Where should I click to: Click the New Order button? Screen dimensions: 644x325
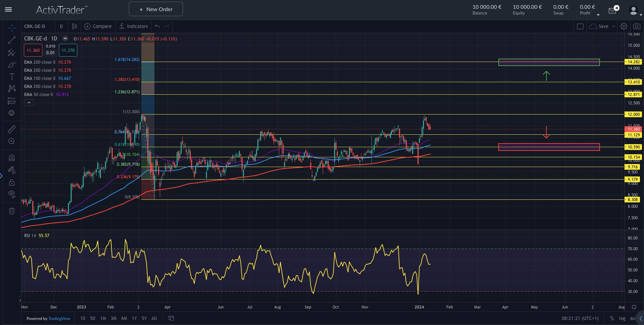pos(156,9)
